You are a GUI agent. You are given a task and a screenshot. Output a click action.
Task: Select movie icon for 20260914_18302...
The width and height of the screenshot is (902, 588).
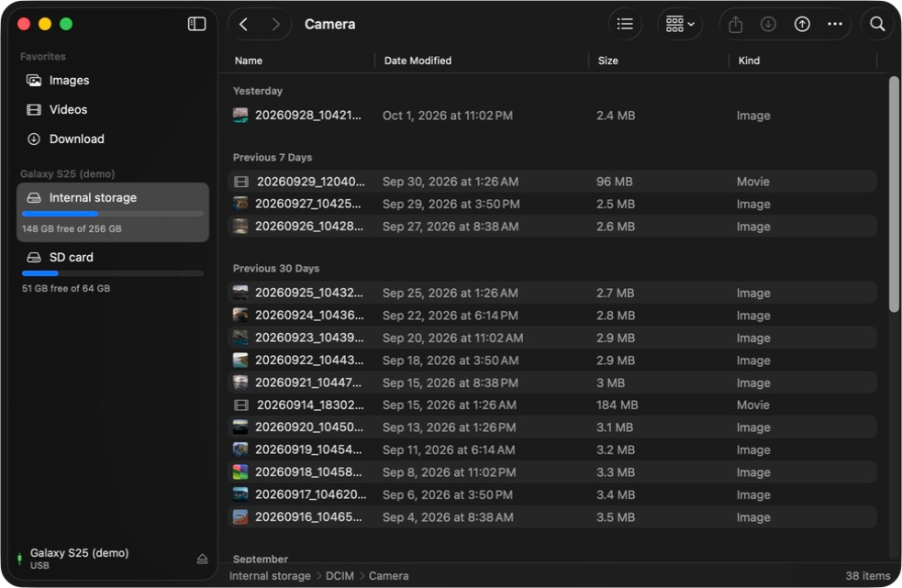pyautogui.click(x=241, y=405)
